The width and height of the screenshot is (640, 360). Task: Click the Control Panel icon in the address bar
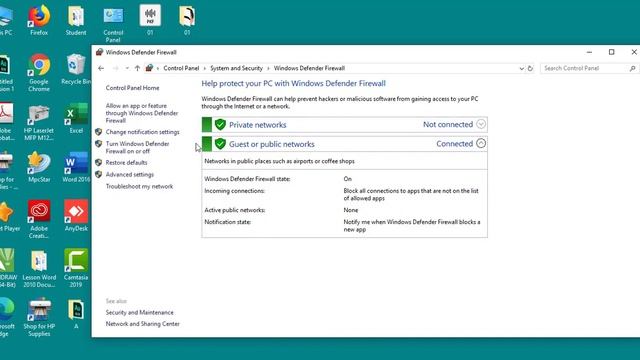point(149,68)
